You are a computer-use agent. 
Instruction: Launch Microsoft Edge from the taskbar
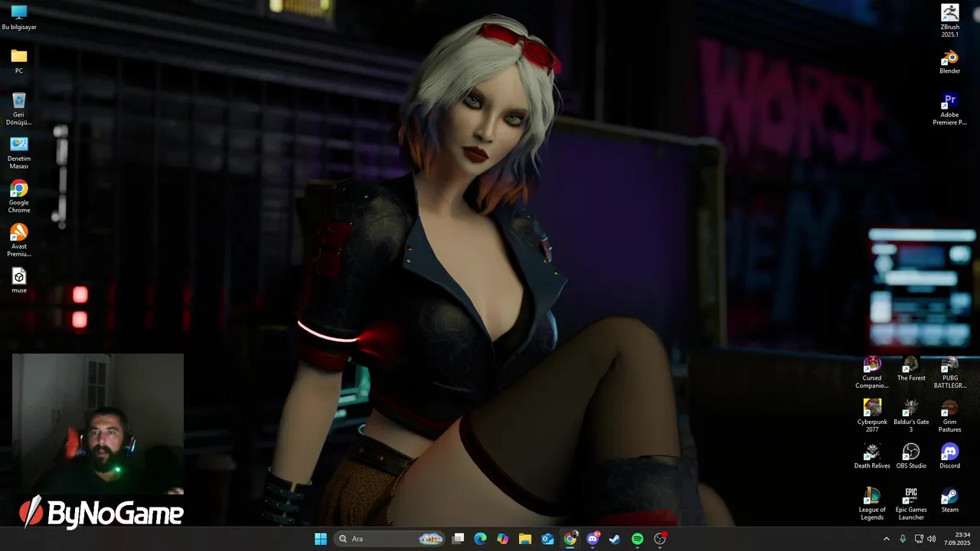coord(480,539)
